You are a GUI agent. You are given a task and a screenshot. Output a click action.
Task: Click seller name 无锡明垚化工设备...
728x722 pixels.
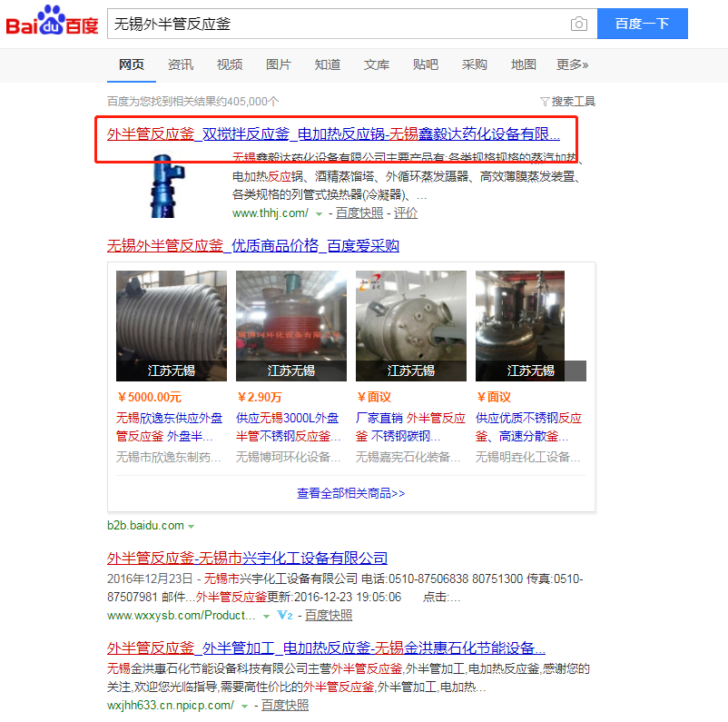point(528,458)
